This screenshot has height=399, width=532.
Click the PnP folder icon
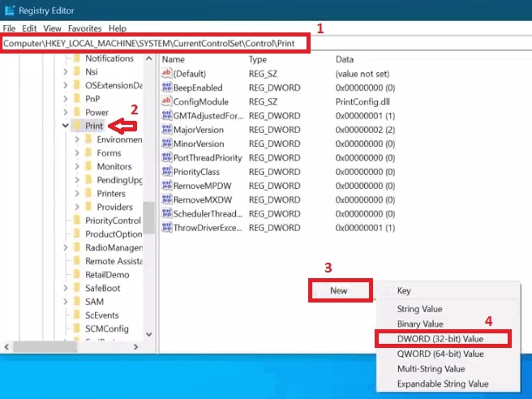[77, 99]
